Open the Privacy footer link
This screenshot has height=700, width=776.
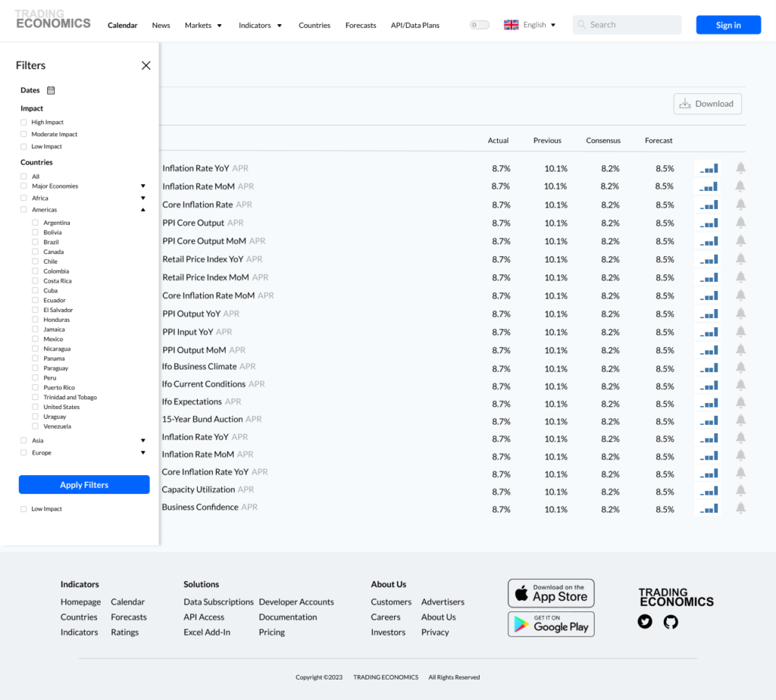[x=435, y=633]
